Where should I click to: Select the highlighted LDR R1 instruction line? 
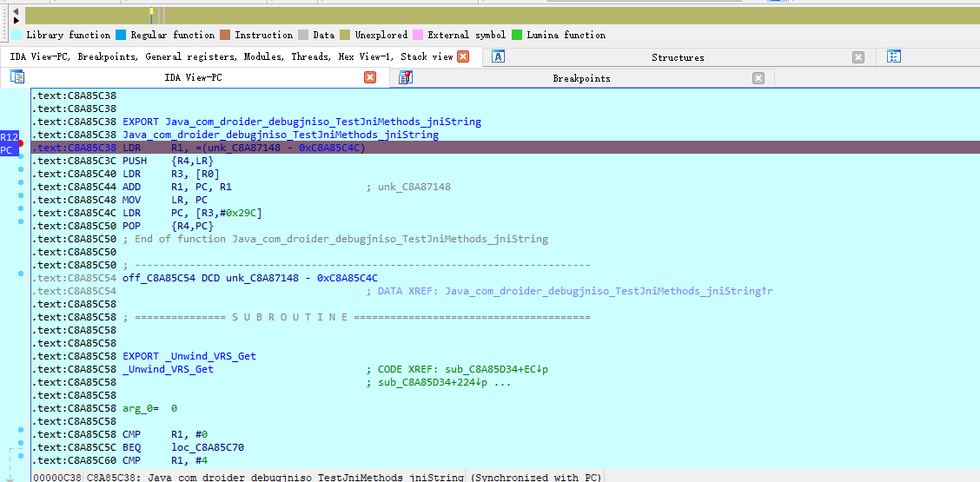pyautogui.click(x=505, y=148)
